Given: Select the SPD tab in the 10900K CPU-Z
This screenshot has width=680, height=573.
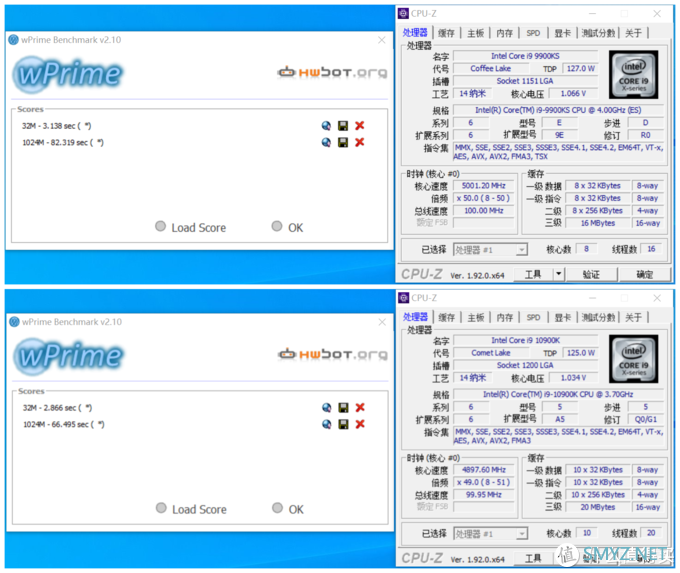Looking at the screenshot, I should (533, 318).
